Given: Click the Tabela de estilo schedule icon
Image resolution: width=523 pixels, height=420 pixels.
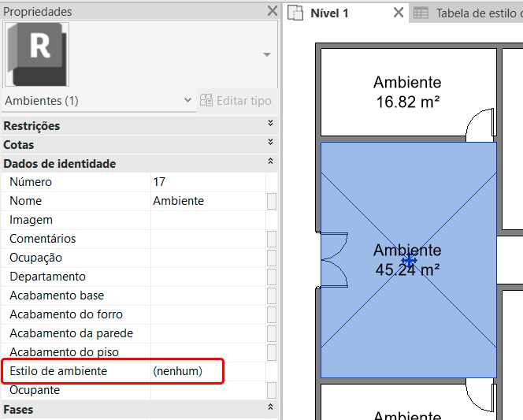Looking at the screenshot, I should click(421, 13).
